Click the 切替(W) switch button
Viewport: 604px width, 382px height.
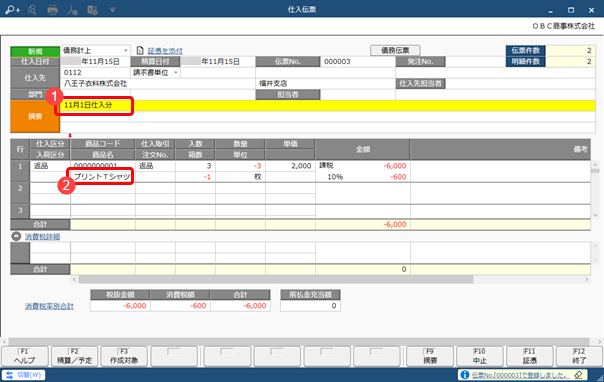[x=23, y=375]
